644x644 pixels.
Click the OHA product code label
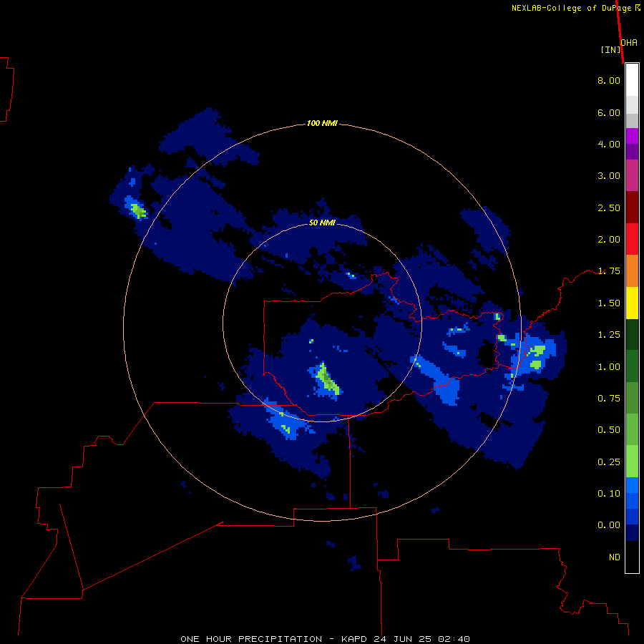point(629,43)
